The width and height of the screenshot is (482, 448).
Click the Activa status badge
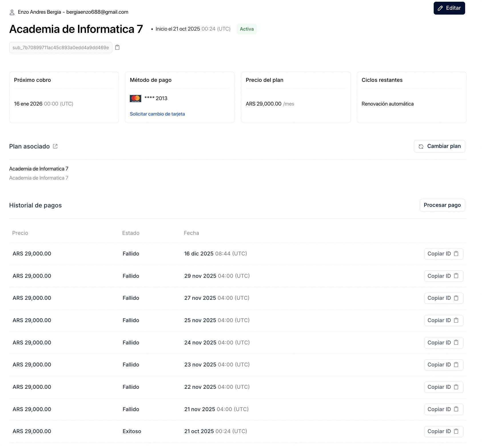point(247,29)
